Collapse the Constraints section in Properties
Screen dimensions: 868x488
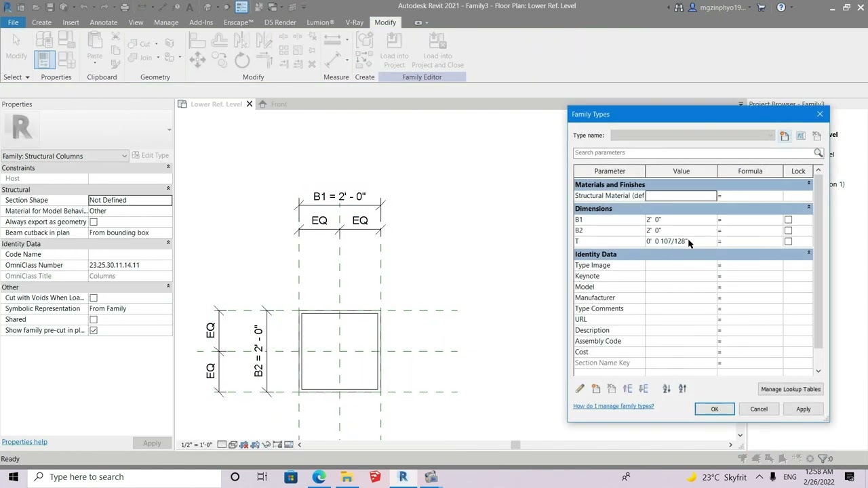pos(168,167)
